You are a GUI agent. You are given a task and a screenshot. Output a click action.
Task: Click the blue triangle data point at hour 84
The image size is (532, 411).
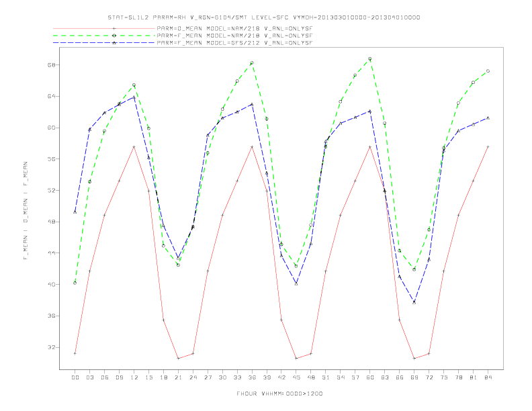[488, 118]
